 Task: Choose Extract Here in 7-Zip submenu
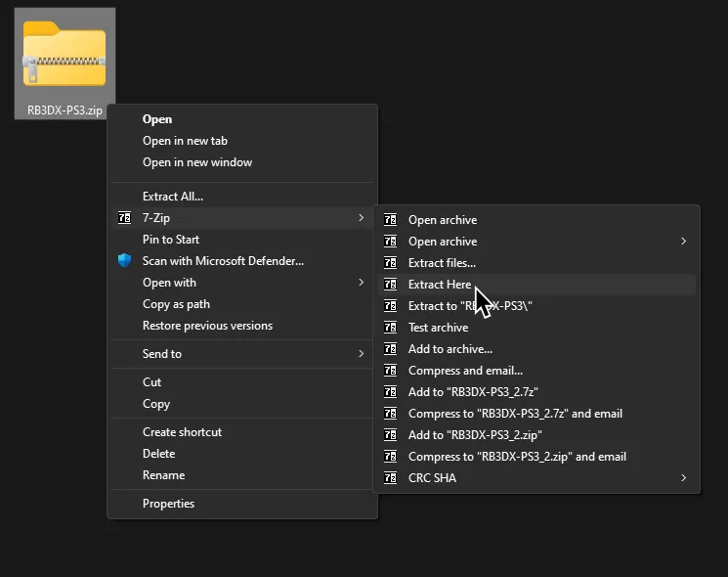pyautogui.click(x=536, y=284)
